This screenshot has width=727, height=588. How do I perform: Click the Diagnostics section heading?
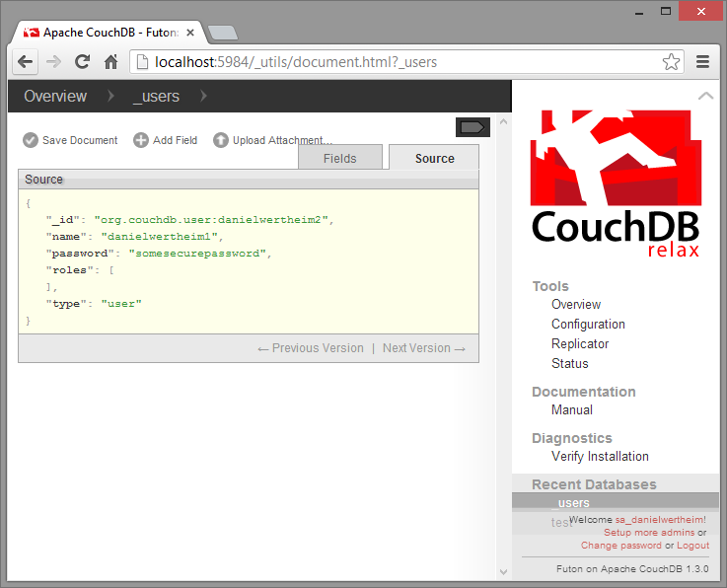pos(572,438)
